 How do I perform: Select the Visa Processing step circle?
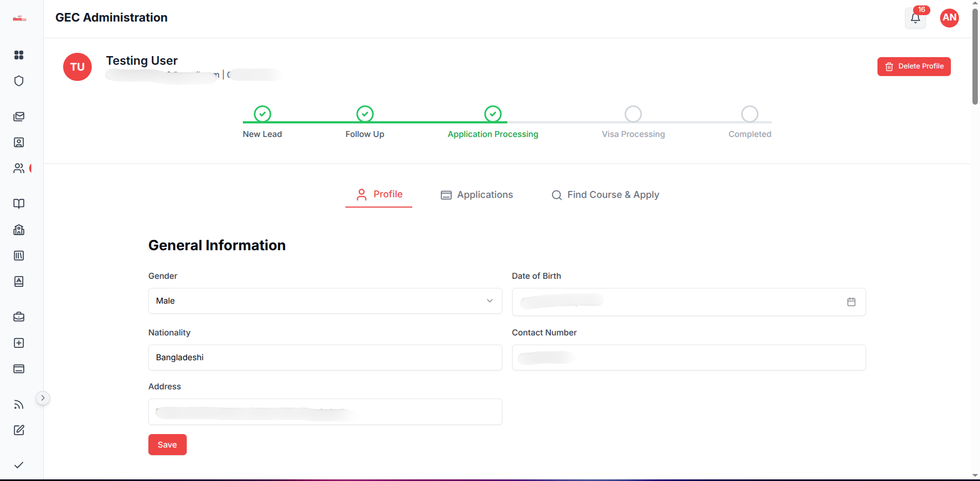pyautogui.click(x=633, y=114)
